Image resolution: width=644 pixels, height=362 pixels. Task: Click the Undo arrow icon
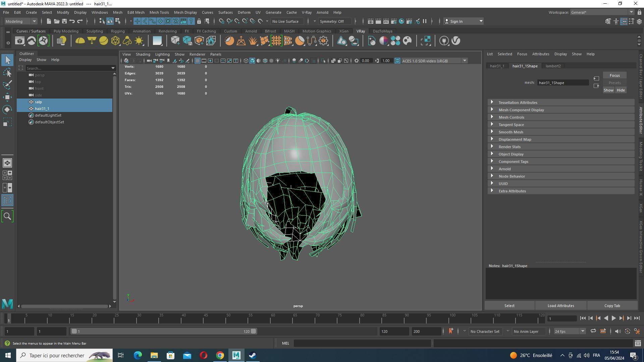72,21
